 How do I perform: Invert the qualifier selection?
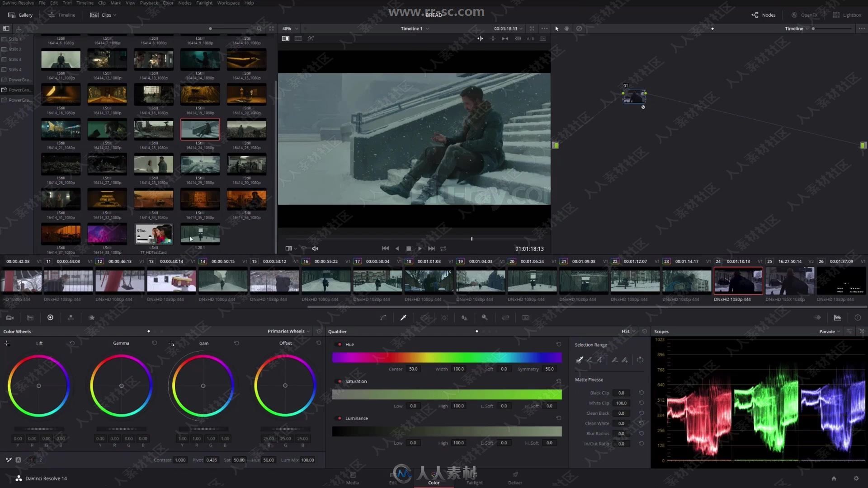coord(640,360)
